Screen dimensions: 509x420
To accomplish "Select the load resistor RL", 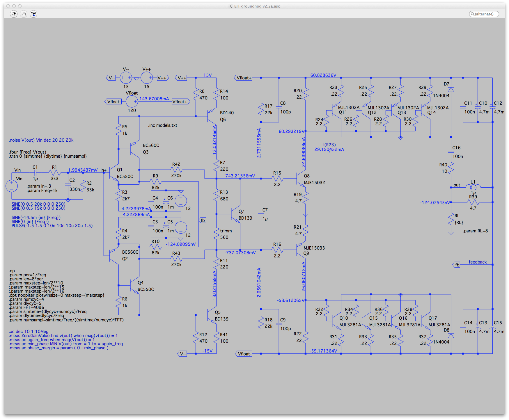I will click(x=451, y=219).
